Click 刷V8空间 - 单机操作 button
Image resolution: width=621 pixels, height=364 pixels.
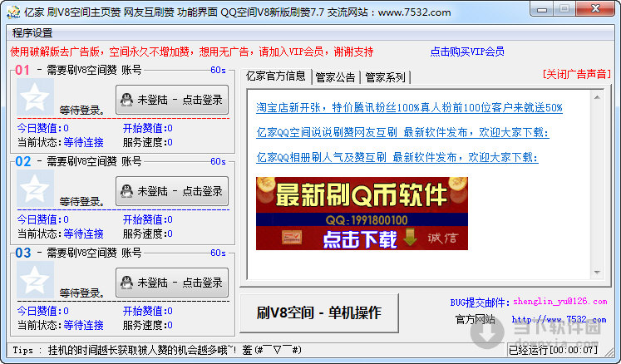[x=319, y=313]
